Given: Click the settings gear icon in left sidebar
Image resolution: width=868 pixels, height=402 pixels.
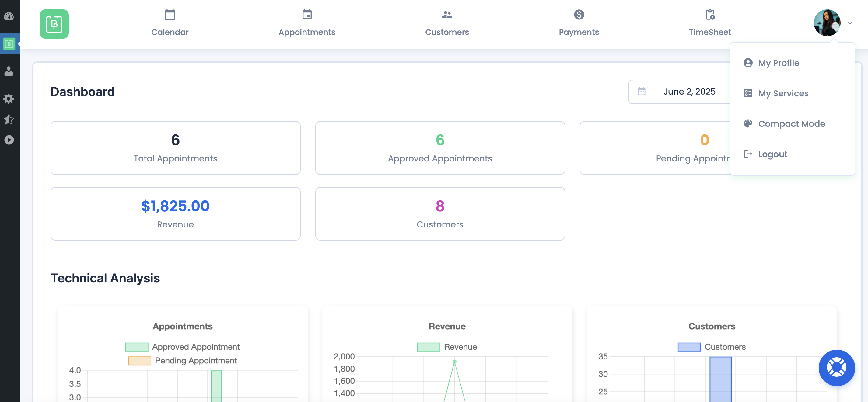Looking at the screenshot, I should click(x=9, y=99).
